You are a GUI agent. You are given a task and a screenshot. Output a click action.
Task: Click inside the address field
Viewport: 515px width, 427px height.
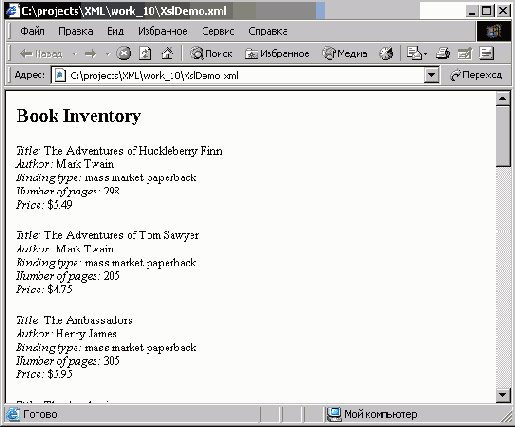(x=238, y=75)
